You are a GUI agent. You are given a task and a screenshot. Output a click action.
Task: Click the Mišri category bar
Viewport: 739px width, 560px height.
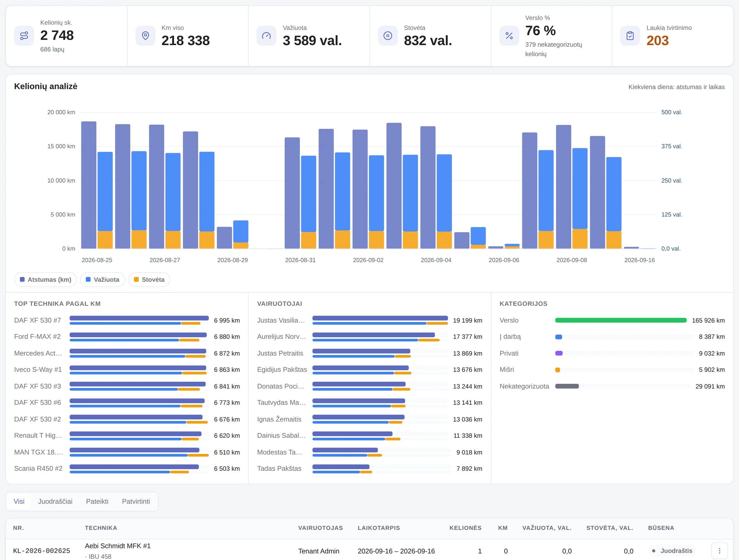tap(558, 370)
